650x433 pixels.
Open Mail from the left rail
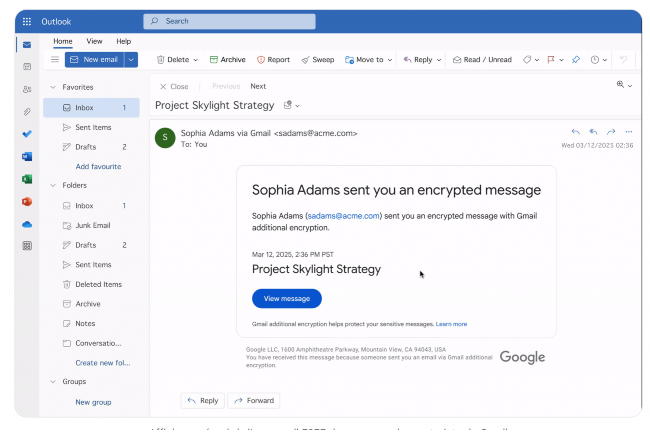coord(27,45)
